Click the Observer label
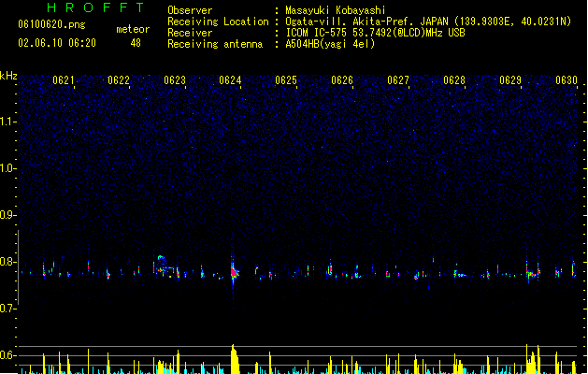This screenshot has height=374, width=588. click(x=190, y=10)
